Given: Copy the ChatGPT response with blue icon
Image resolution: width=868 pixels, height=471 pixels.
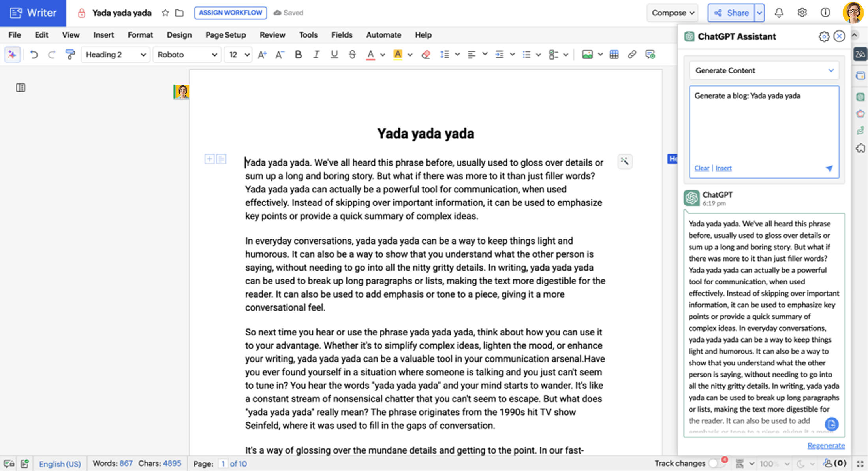Looking at the screenshot, I should (x=832, y=424).
